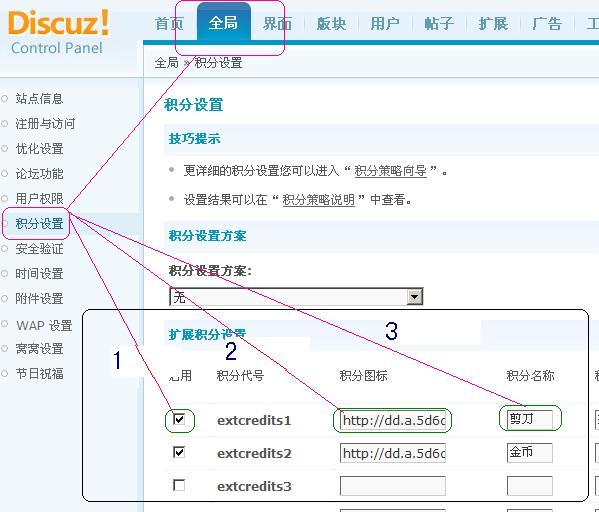Enable the extcredits1 checkbox
599x512 pixels.
point(179,419)
